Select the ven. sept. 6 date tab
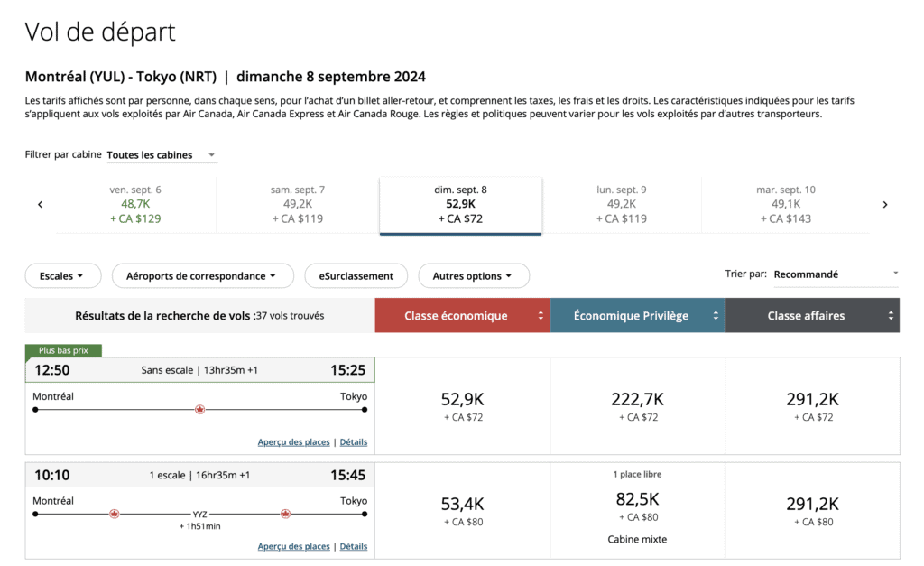Screen dimensions: 924x566 tap(135, 205)
